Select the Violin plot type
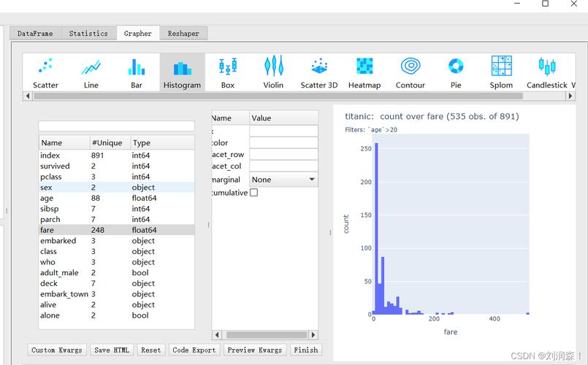Image resolution: width=588 pixels, height=365 pixels. 273,72
